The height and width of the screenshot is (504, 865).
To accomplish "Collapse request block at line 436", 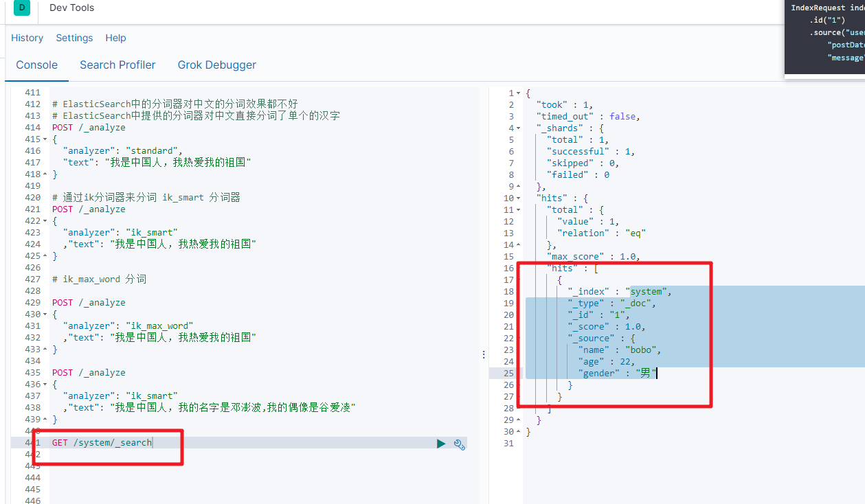I will [45, 384].
